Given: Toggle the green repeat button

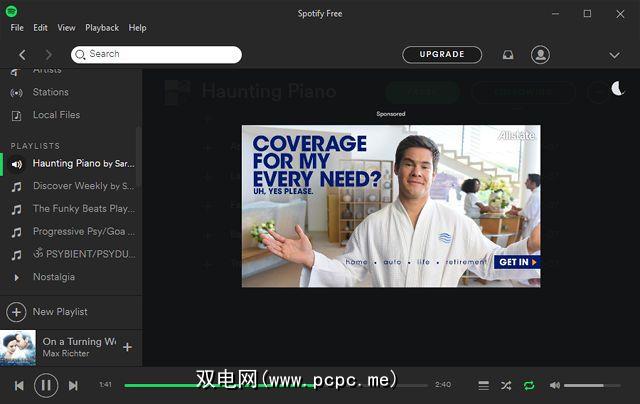Looking at the screenshot, I should [x=529, y=386].
